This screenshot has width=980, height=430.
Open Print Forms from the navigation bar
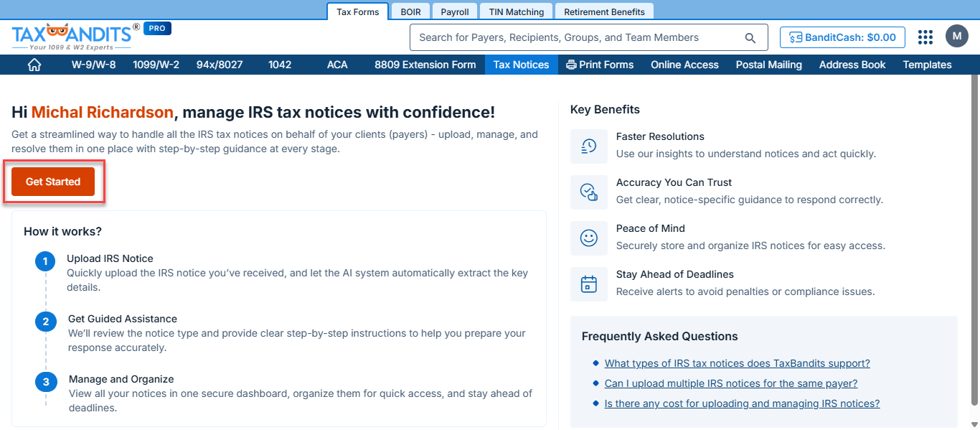[600, 65]
